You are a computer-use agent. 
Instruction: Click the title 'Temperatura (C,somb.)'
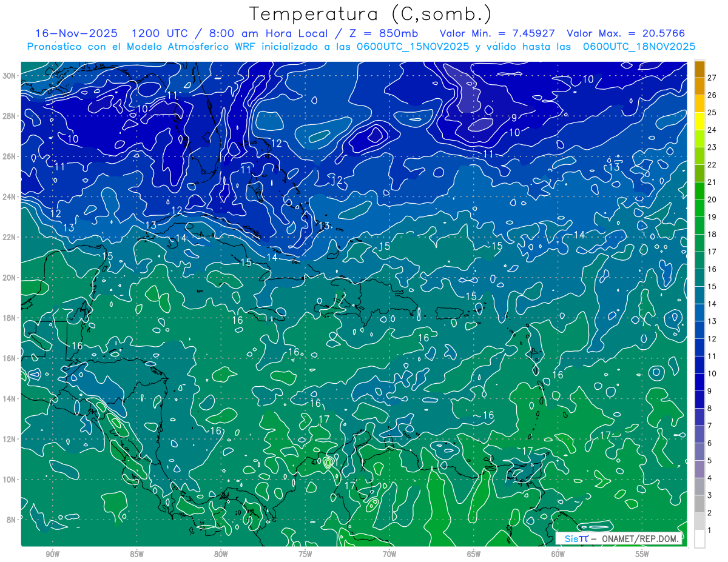[x=370, y=14]
